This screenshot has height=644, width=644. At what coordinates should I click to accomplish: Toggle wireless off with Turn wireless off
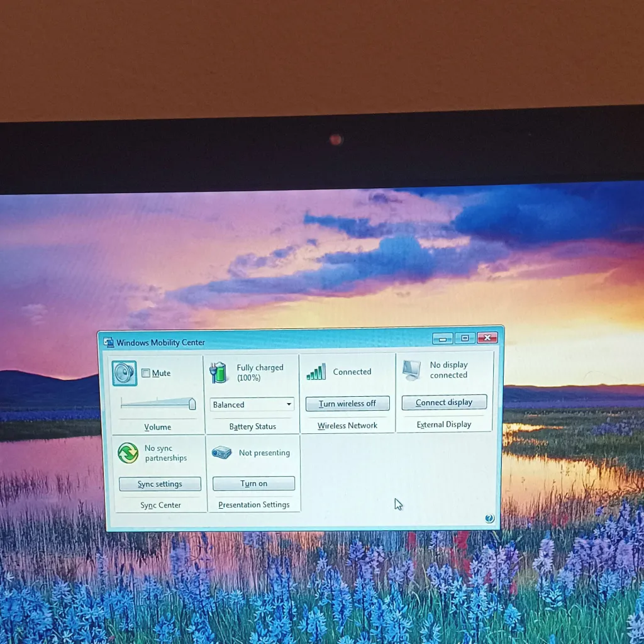[x=347, y=403]
